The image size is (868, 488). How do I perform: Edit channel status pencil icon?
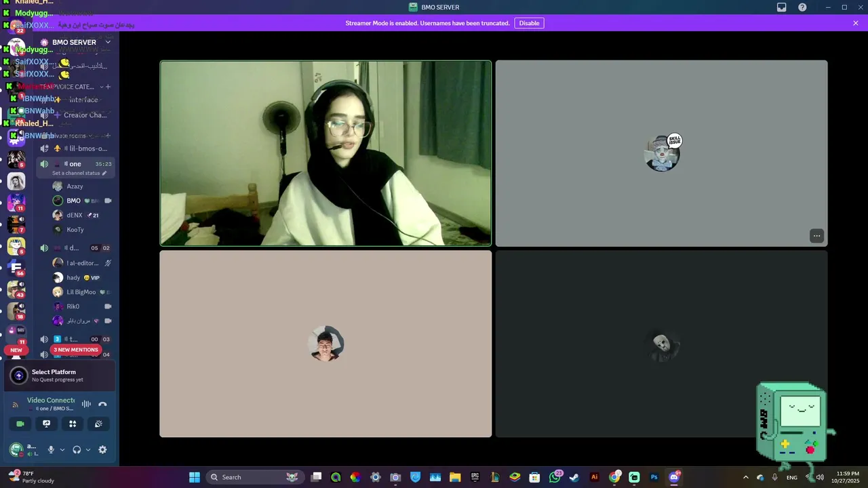[104, 174]
